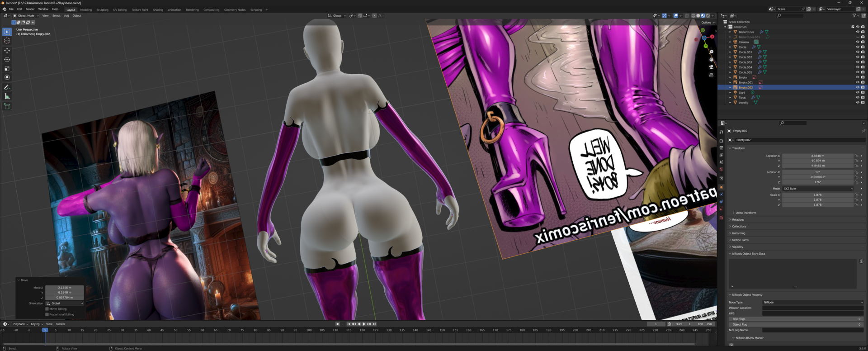Open the Object properties tab
Screen dimensions: 868x351
[721, 187]
